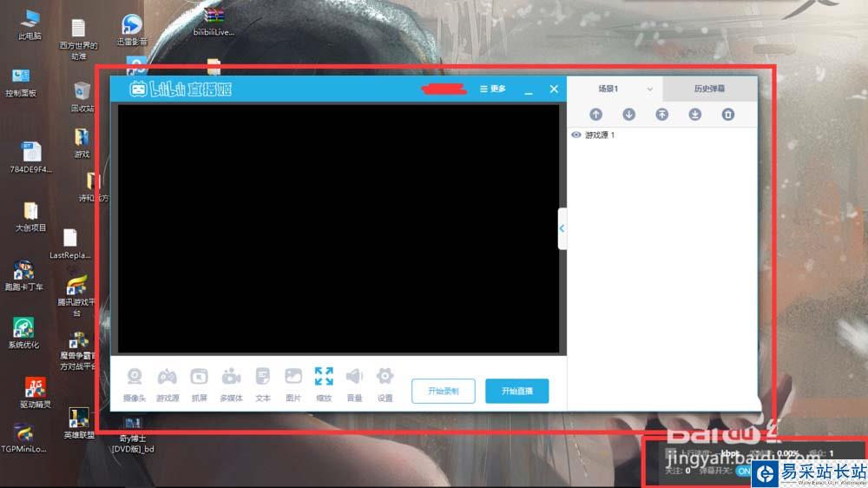Screen dimensions: 868x488
Task: Select the 魔兽争霸官方对战平台 shortcut
Action: click(78, 351)
